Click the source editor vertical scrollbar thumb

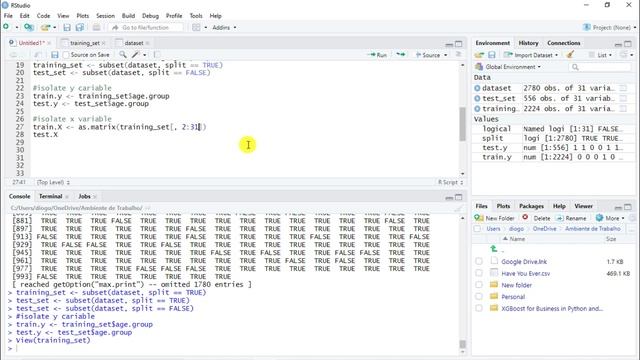462,124
